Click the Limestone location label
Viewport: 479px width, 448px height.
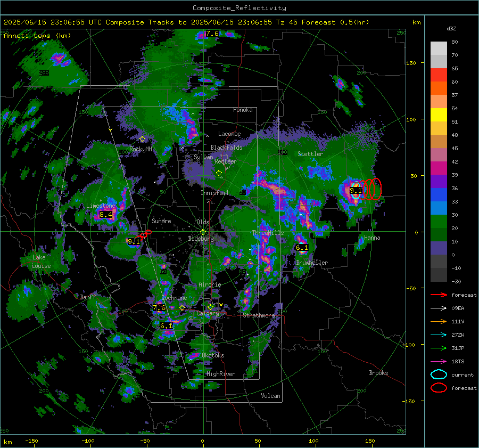(101, 206)
